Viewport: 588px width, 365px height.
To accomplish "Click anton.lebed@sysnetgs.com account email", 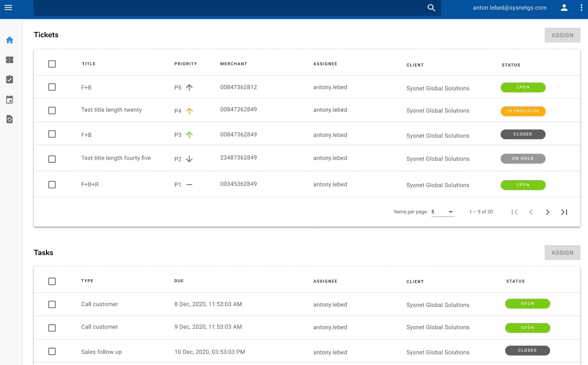I will click(x=510, y=8).
